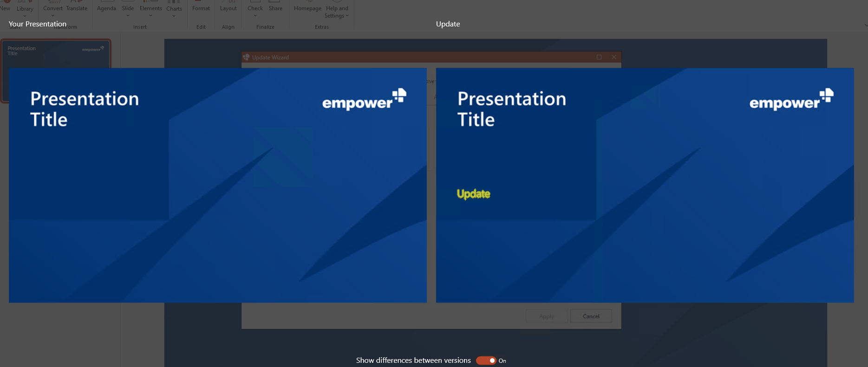Click the Extras group label
The height and width of the screenshot is (367, 868).
pos(321,27)
